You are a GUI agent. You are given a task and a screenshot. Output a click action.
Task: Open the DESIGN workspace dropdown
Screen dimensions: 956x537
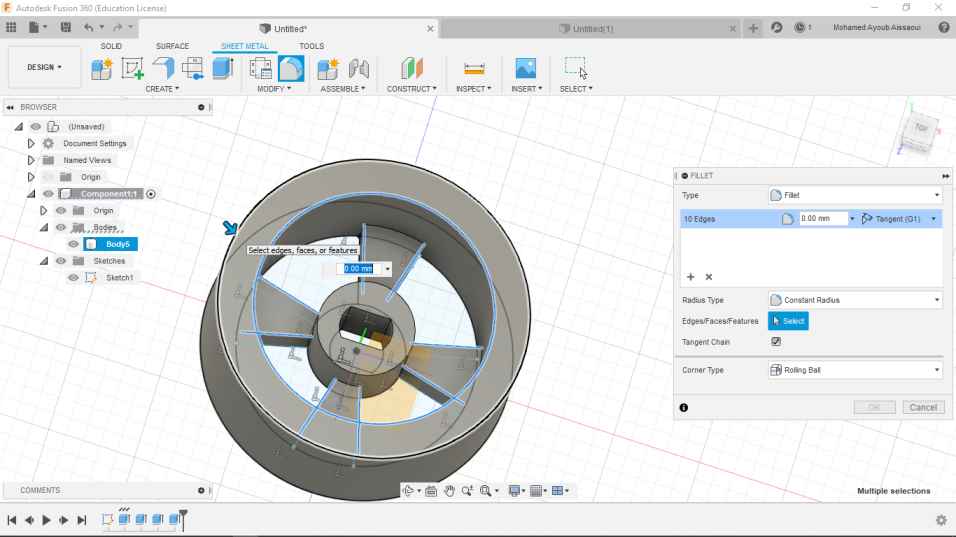[44, 67]
